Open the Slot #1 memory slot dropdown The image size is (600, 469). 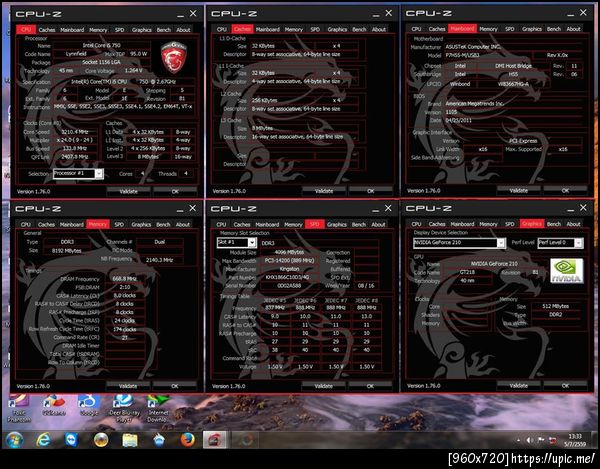click(252, 243)
